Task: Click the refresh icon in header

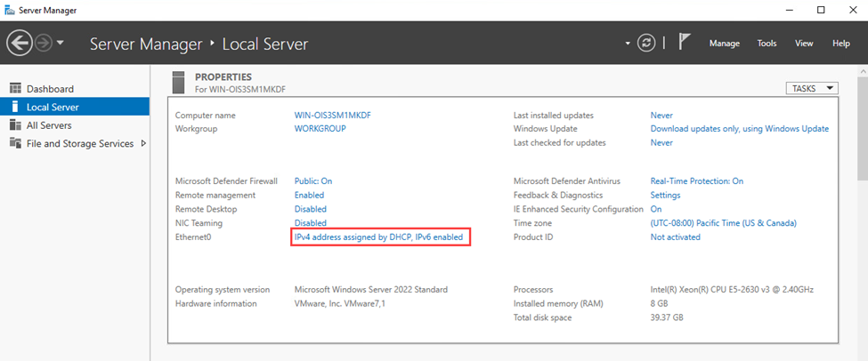Action: coord(646,43)
